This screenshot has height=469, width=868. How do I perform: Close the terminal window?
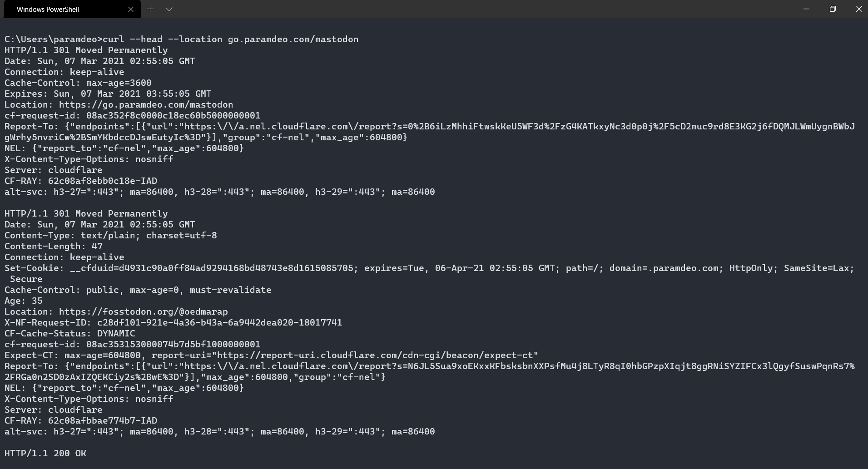click(x=858, y=9)
